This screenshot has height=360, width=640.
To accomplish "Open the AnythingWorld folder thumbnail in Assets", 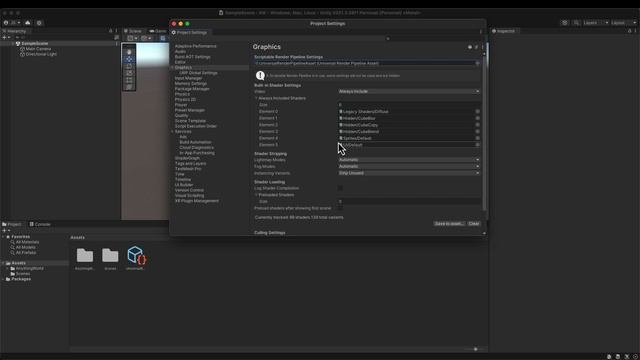I will pos(85,256).
